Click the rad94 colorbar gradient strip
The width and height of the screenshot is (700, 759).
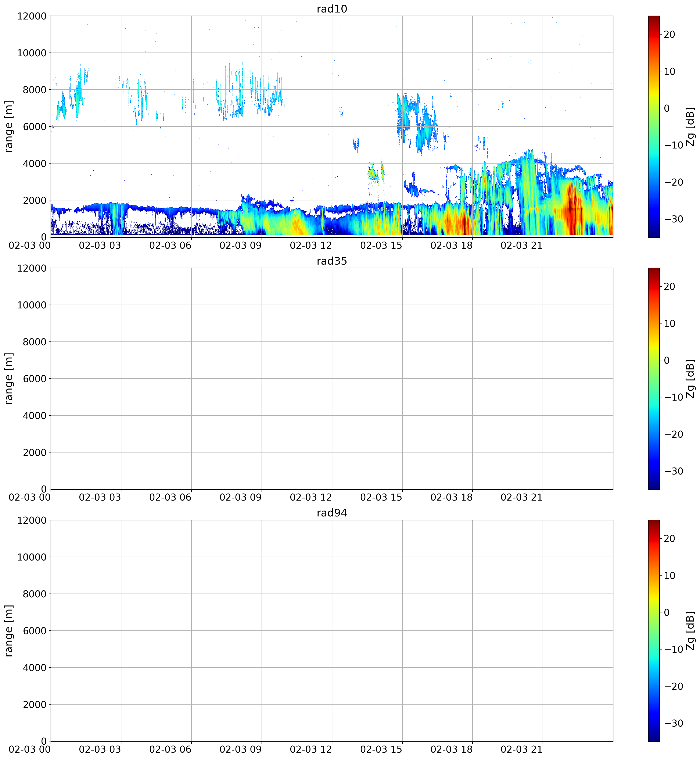tap(653, 631)
